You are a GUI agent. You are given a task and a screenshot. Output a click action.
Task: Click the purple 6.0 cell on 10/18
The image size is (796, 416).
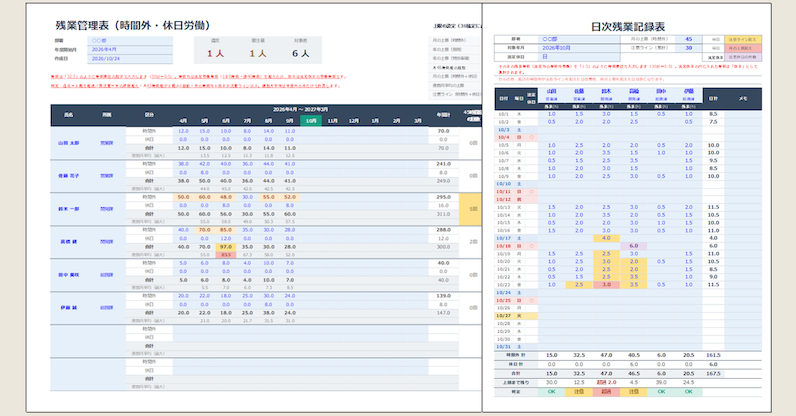click(634, 246)
